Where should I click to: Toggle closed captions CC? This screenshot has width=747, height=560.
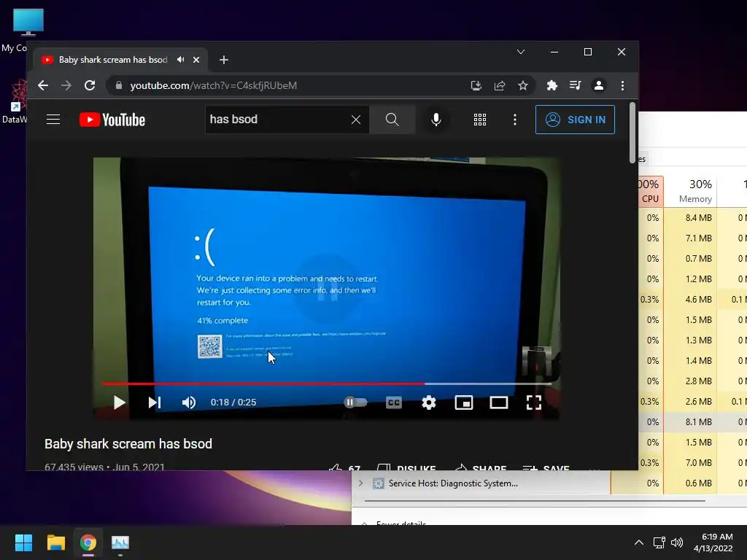(x=393, y=402)
